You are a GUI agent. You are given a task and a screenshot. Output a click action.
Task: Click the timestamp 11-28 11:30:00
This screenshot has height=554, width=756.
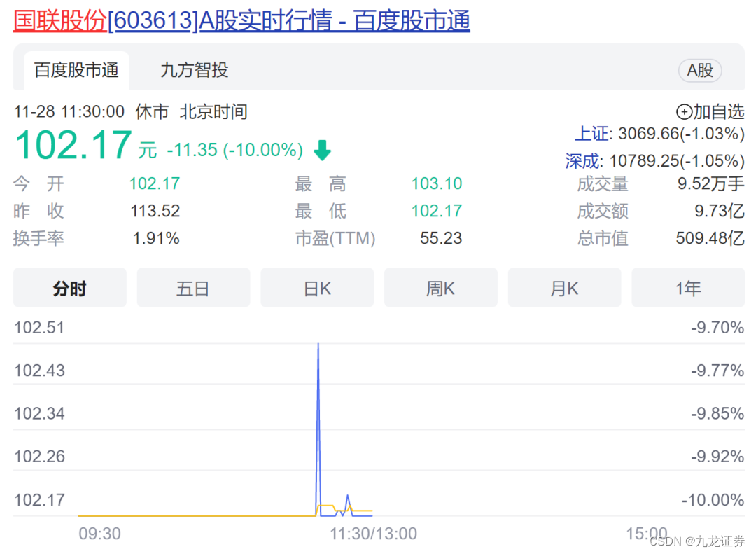point(69,112)
